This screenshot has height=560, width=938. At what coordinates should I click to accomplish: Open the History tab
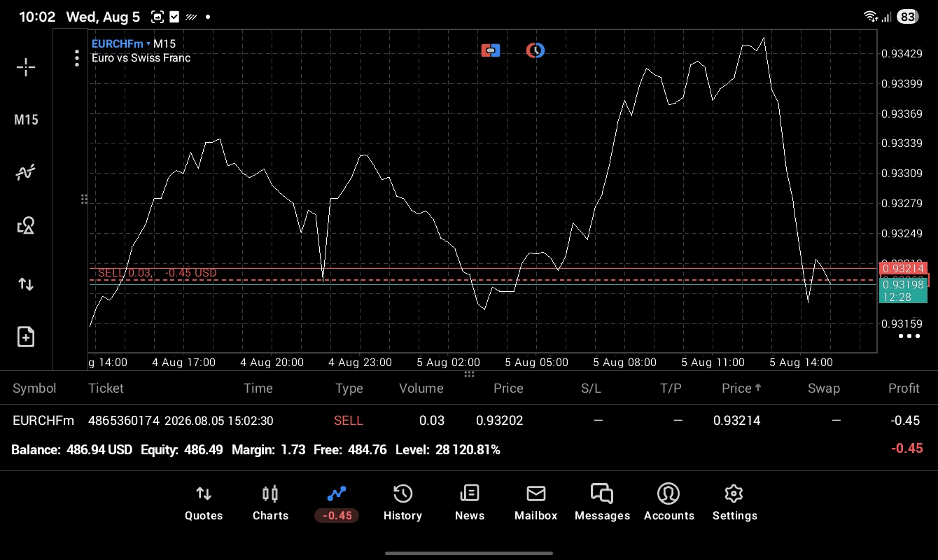tap(402, 503)
